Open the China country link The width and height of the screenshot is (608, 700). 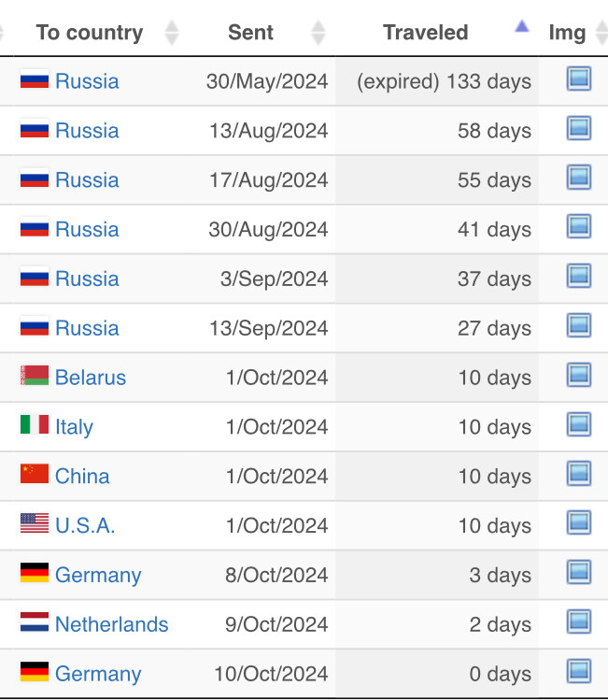[x=82, y=476]
